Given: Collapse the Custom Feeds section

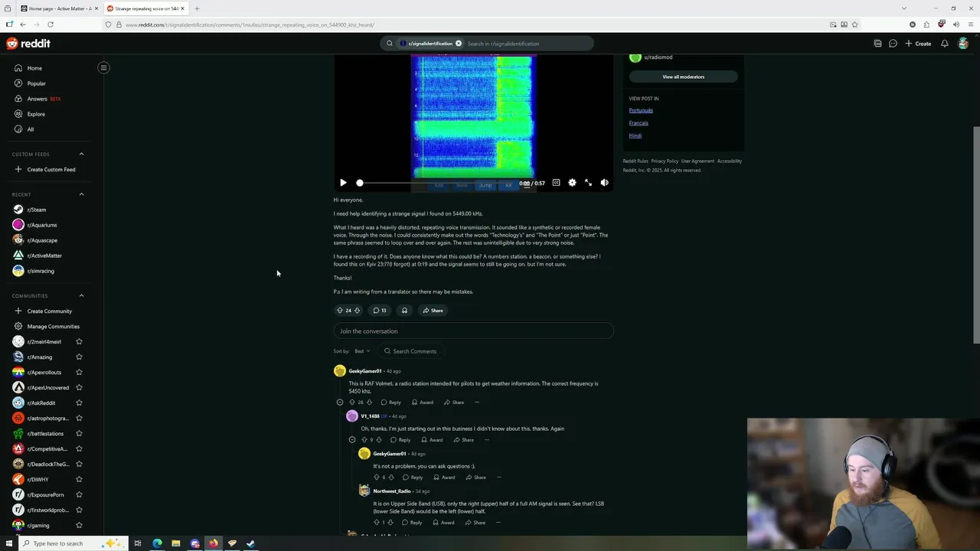Looking at the screenshot, I should [x=81, y=154].
